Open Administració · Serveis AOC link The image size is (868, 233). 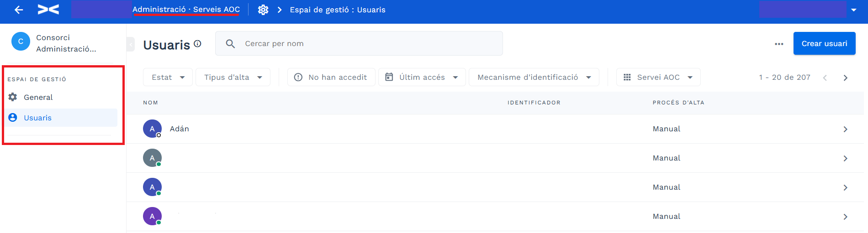click(x=186, y=10)
